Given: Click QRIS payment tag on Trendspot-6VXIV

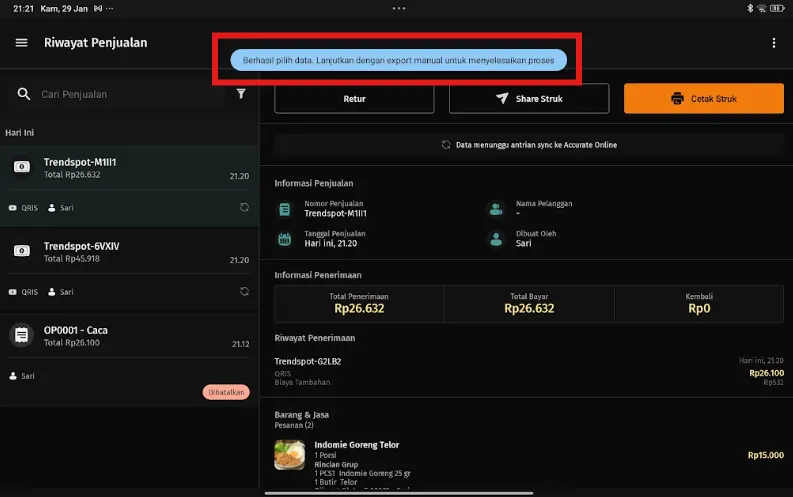Looking at the screenshot, I should pos(23,292).
